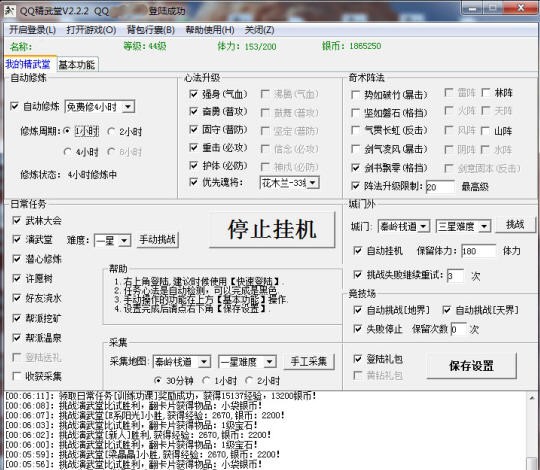Click the 保留次数 input field

click(x=458, y=329)
